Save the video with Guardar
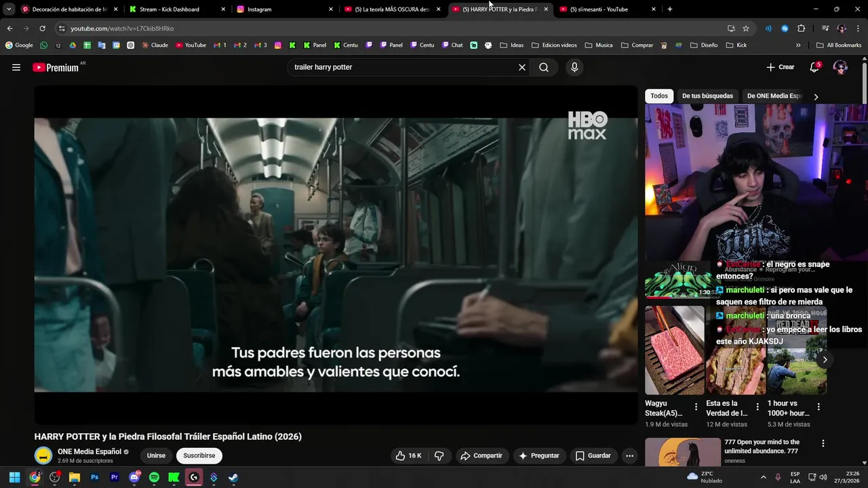This screenshot has height=488, width=868. 593,455
